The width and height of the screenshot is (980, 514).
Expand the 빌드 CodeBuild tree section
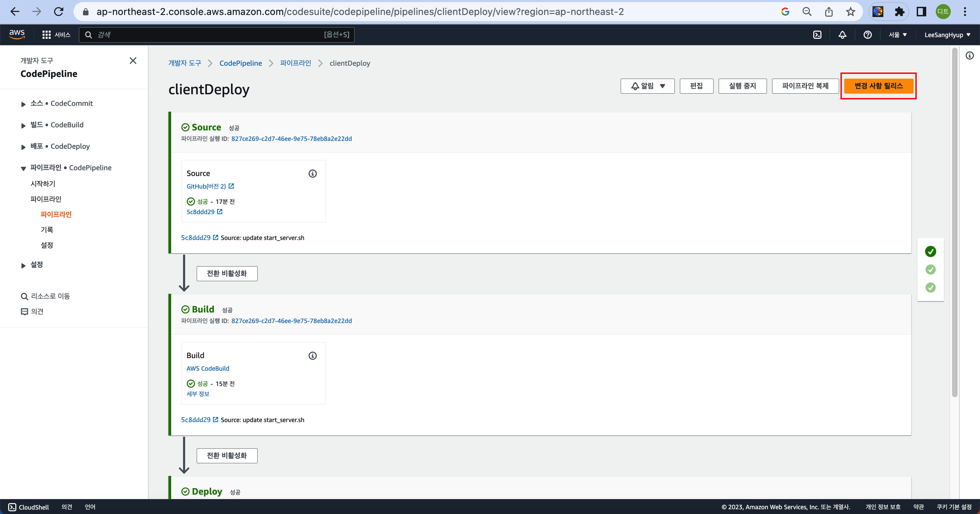click(23, 125)
